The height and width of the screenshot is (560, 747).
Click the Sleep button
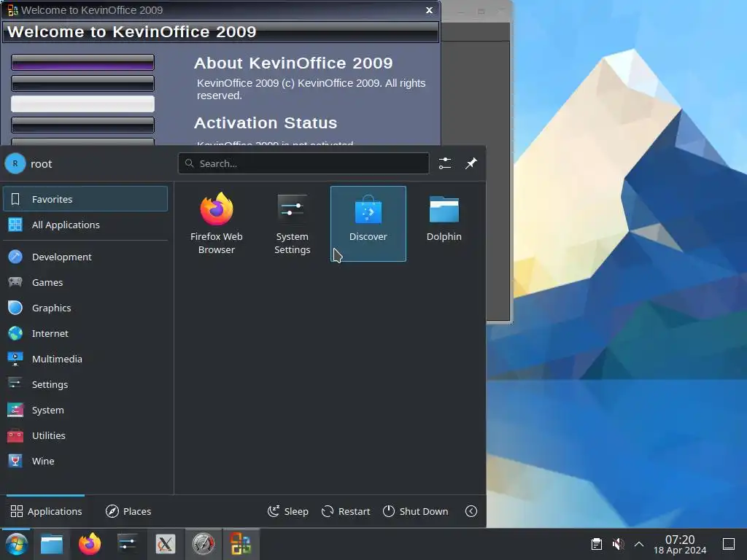pyautogui.click(x=287, y=511)
